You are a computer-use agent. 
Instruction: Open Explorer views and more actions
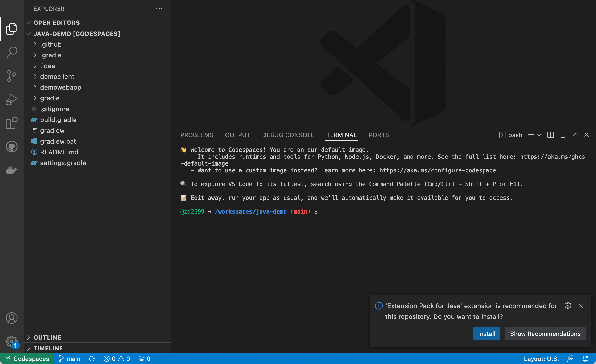coord(159,9)
